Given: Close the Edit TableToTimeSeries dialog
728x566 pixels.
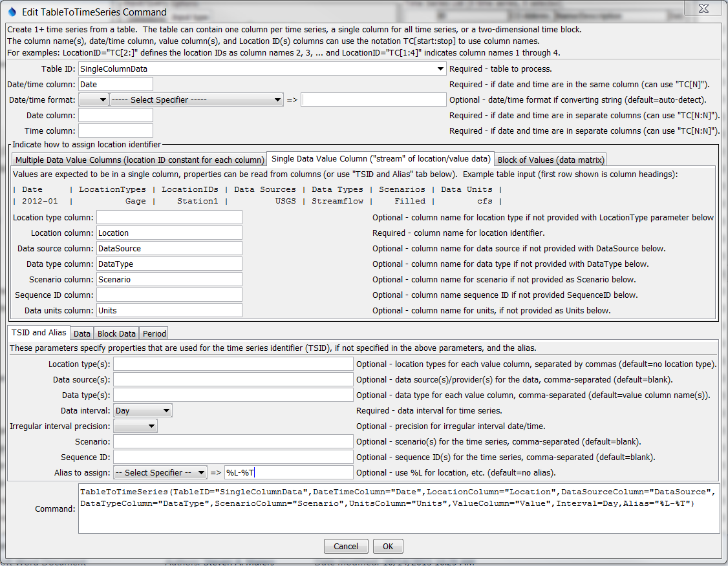Looking at the screenshot, I should 703,8.
